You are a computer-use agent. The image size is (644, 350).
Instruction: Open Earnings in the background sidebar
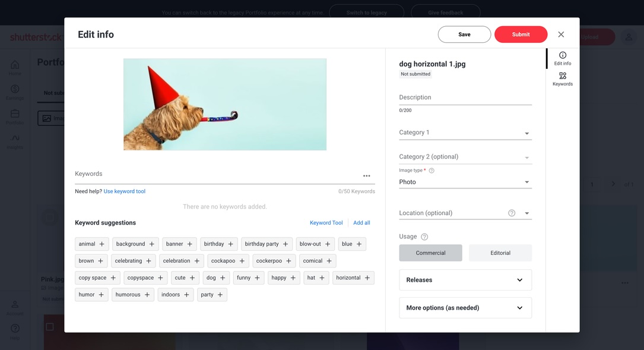[15, 93]
